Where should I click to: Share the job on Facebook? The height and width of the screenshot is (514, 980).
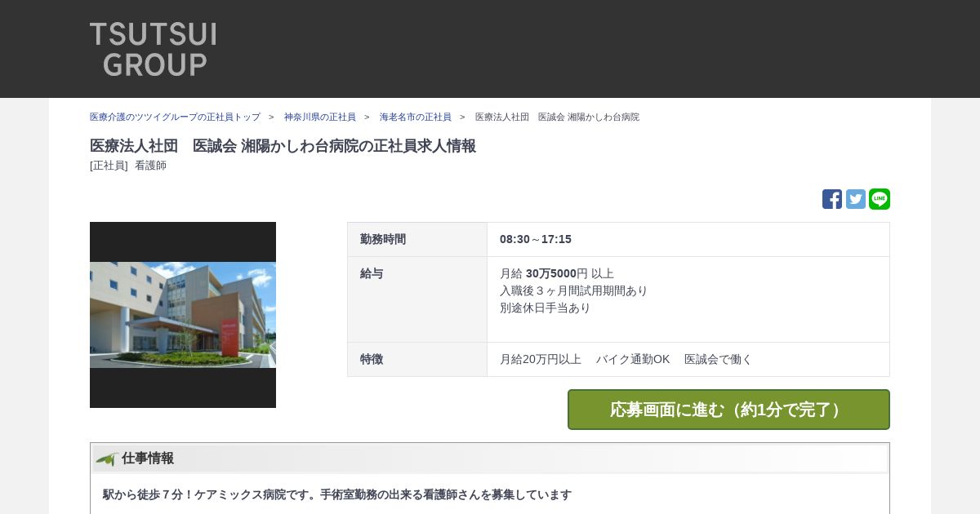coord(832,199)
